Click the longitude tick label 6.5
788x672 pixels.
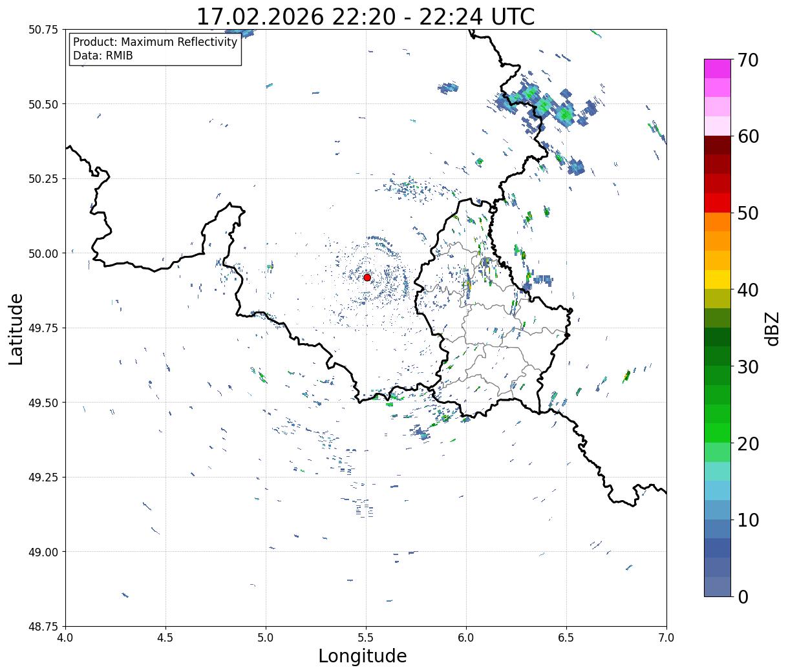[566, 638]
